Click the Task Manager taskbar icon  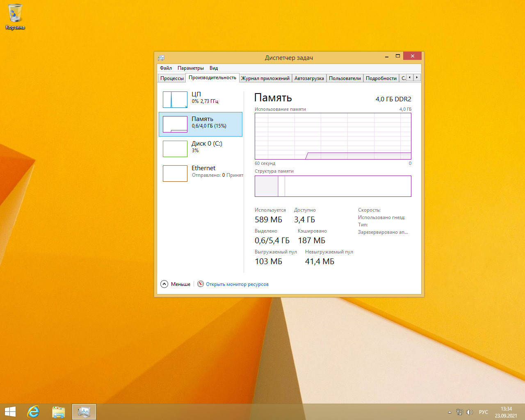[x=84, y=412]
